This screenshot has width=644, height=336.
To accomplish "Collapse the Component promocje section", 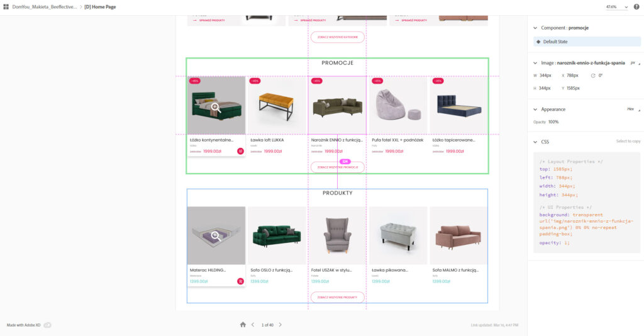I will point(535,28).
